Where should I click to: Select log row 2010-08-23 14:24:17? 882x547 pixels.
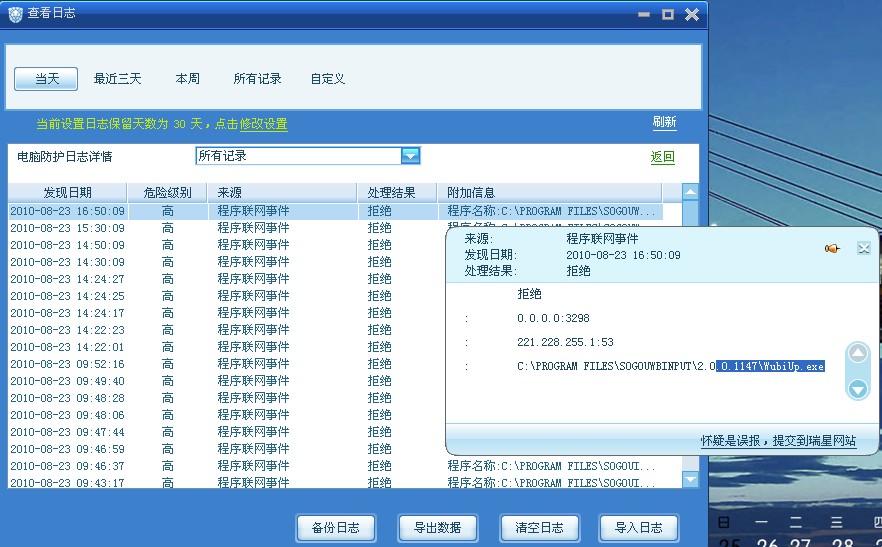pos(226,313)
